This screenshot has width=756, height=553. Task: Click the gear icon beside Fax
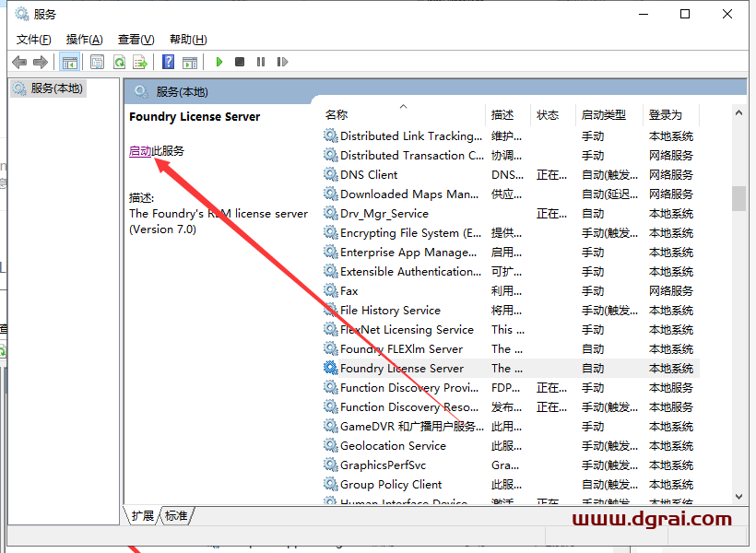[330, 290]
